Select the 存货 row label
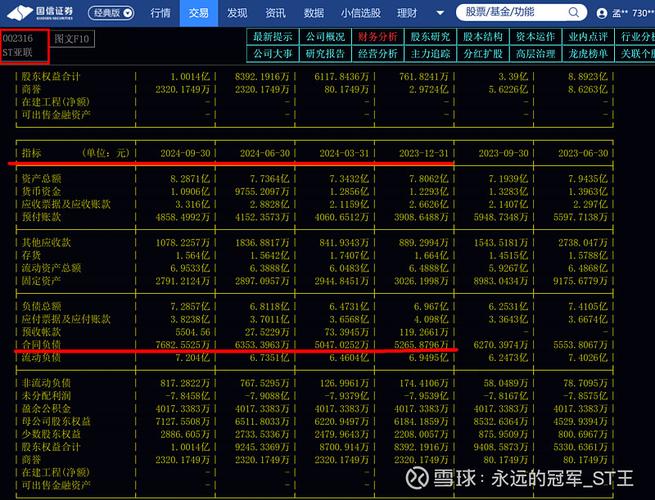 pos(31,255)
